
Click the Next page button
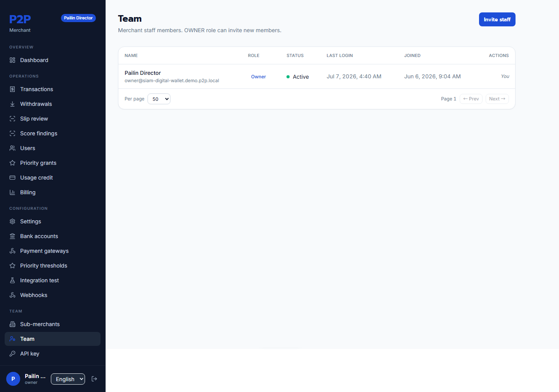497,99
